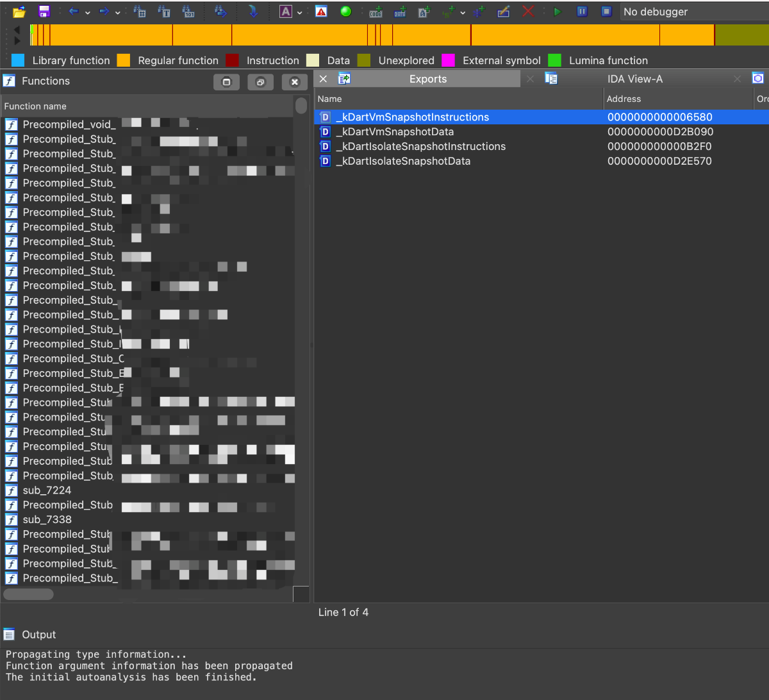Expand dropdown next to the 'A' icon
Screen dimensions: 769x700
coord(299,12)
